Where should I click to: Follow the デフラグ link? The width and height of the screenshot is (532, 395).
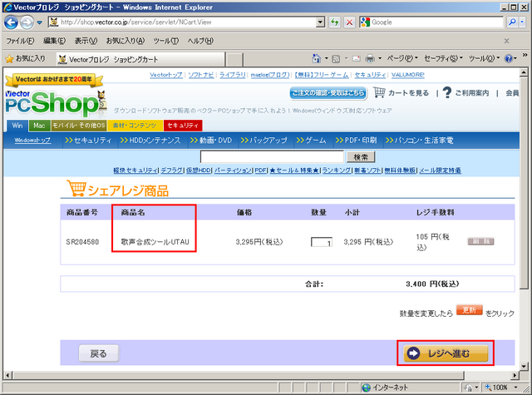tap(172, 170)
